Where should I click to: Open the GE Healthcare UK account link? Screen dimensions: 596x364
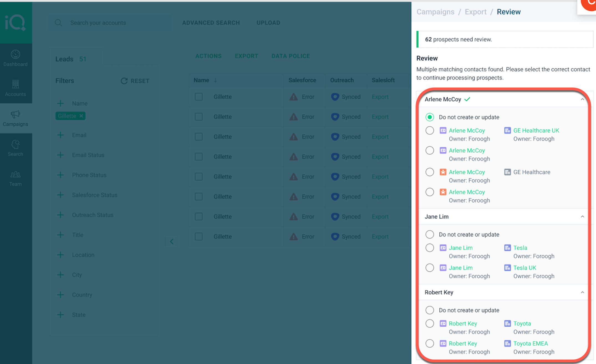pyautogui.click(x=536, y=130)
